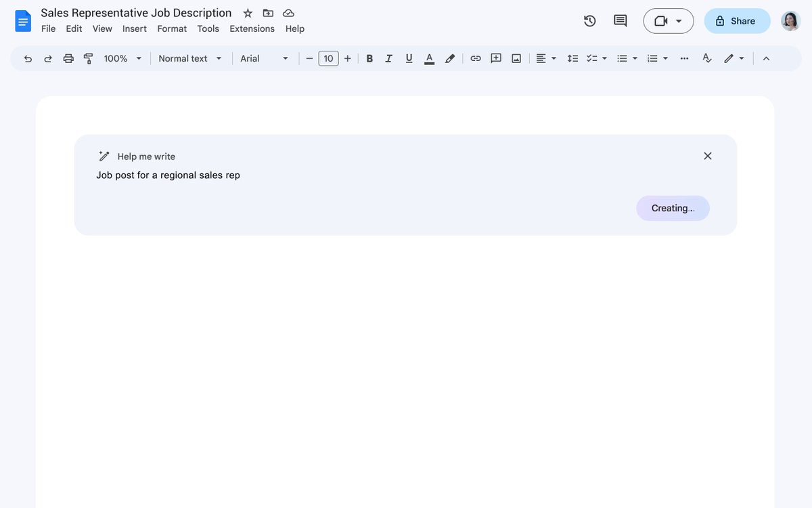
Task: Open the Normal text style dropdown
Action: click(190, 58)
